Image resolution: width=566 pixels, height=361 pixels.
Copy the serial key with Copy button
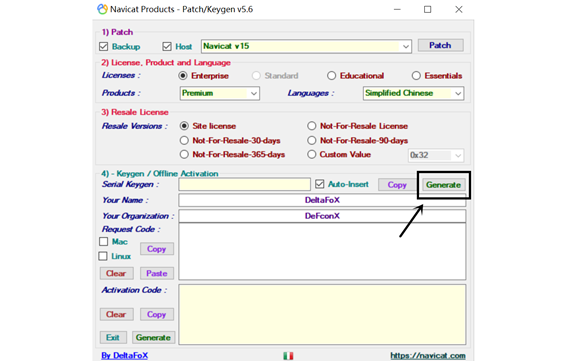coord(397,185)
